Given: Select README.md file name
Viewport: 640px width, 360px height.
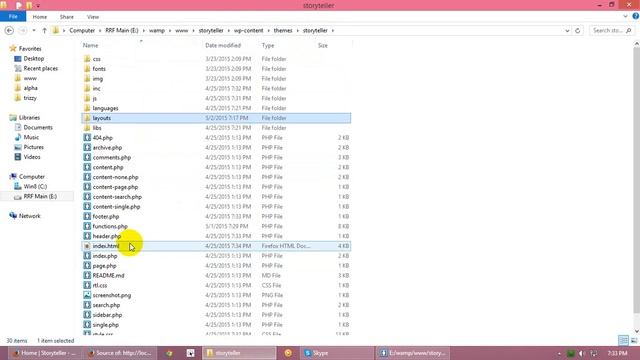Looking at the screenshot, I should click(108, 276).
